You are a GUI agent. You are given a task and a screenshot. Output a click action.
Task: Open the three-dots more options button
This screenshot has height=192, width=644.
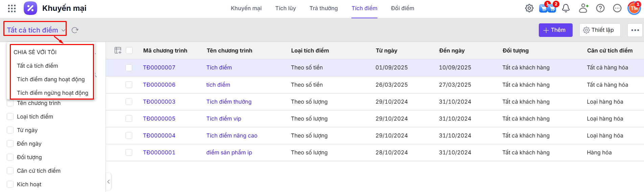pyautogui.click(x=635, y=30)
